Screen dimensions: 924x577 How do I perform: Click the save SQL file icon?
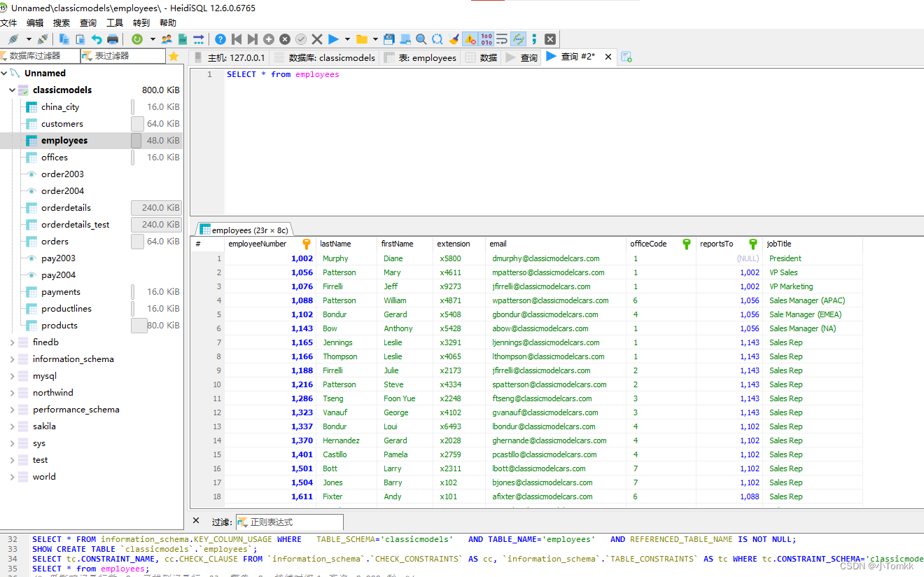389,39
